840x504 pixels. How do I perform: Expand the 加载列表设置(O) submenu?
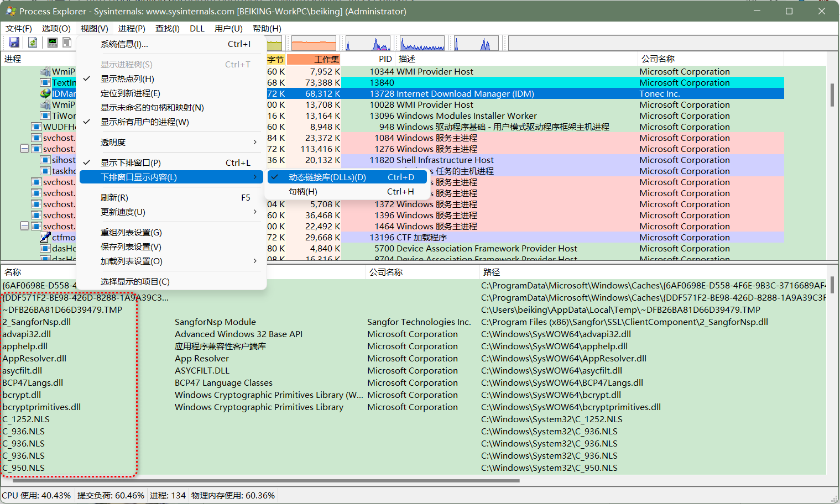(x=171, y=261)
